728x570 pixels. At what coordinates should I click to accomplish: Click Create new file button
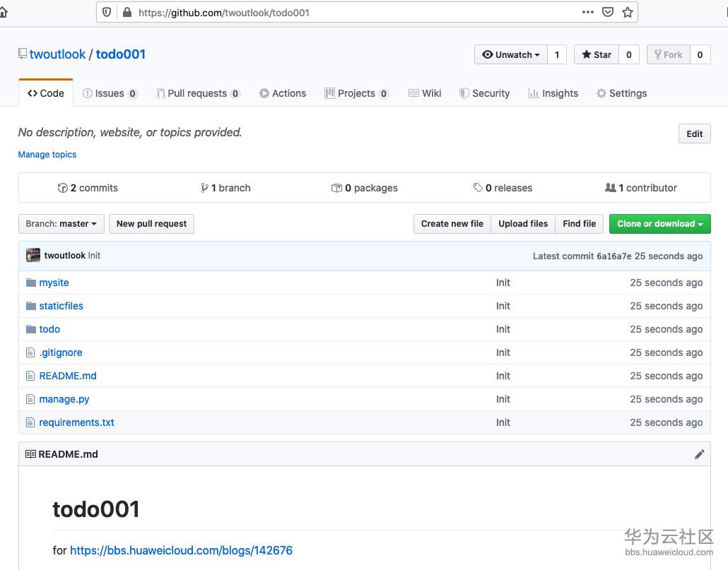click(x=452, y=223)
